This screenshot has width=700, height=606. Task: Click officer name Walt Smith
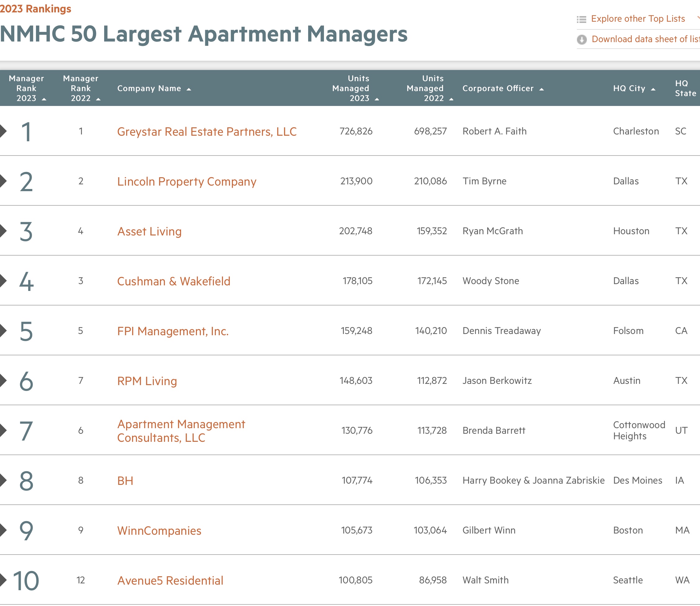tap(485, 580)
